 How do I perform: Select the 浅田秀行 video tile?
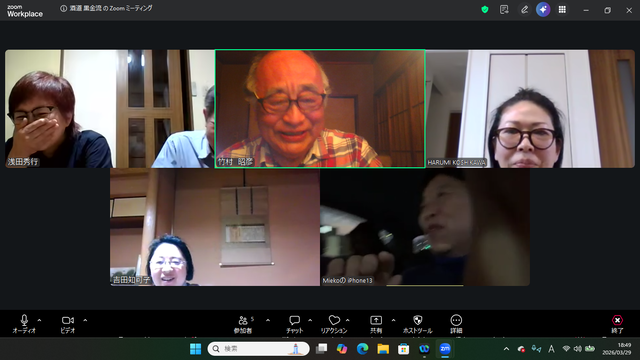click(x=110, y=109)
